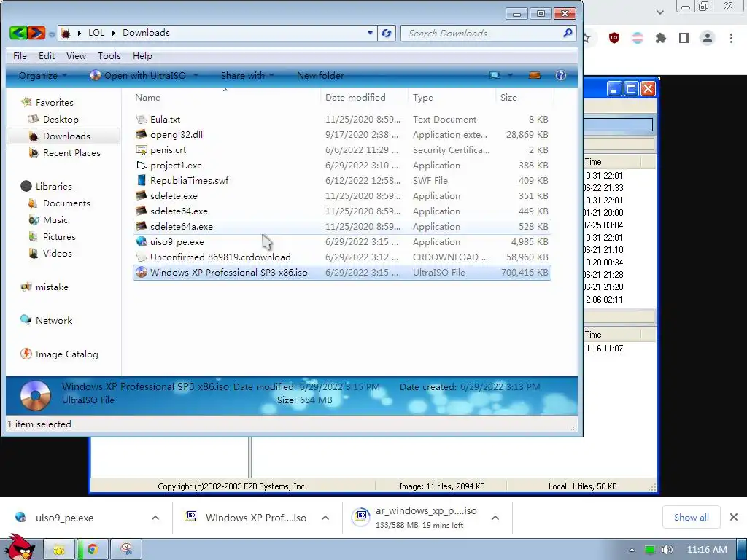
Task: Open the View menu
Action: (x=76, y=55)
